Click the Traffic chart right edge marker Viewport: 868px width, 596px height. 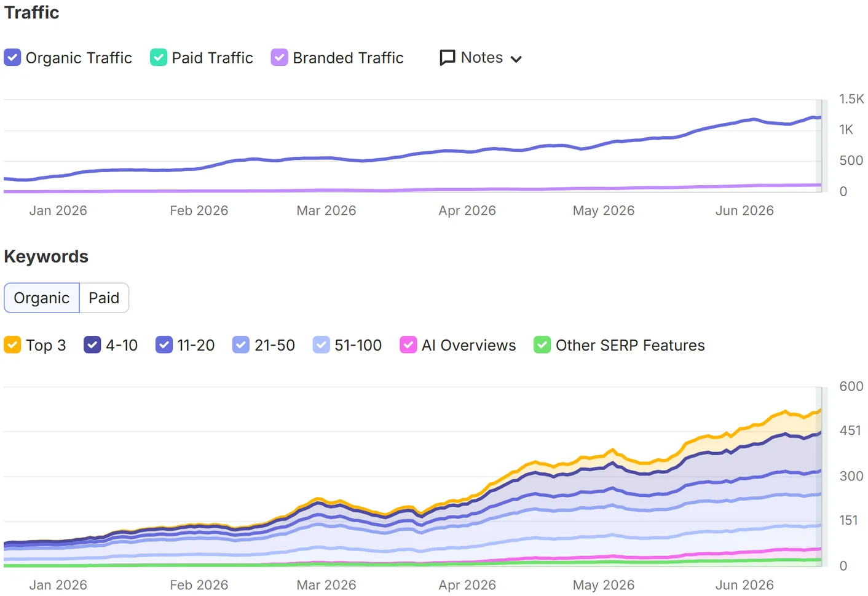[x=819, y=146]
